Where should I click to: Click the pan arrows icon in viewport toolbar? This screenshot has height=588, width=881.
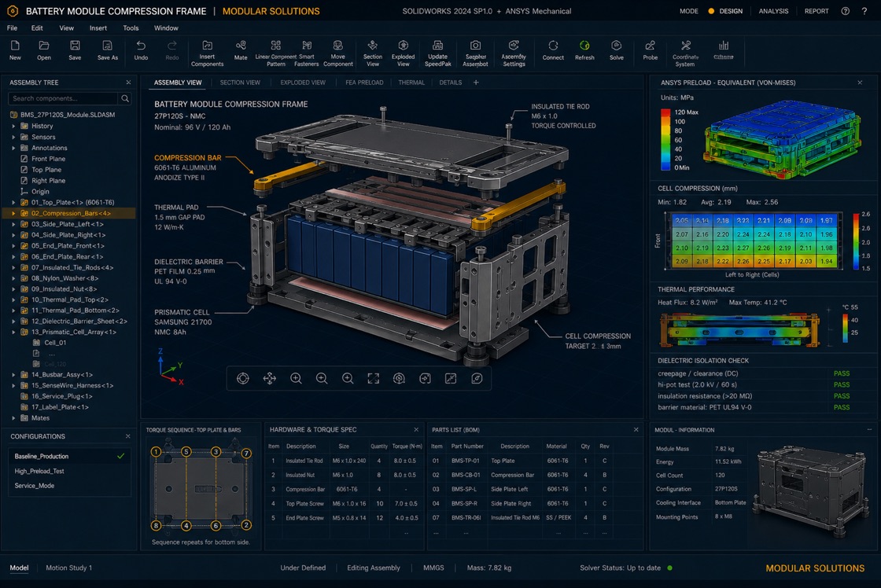(x=270, y=379)
